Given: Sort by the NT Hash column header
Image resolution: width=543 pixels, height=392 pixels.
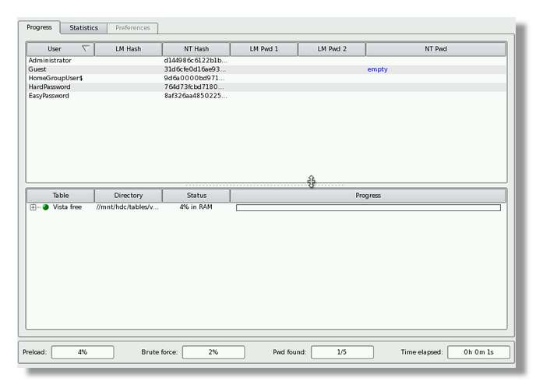Looking at the screenshot, I should (x=196, y=49).
